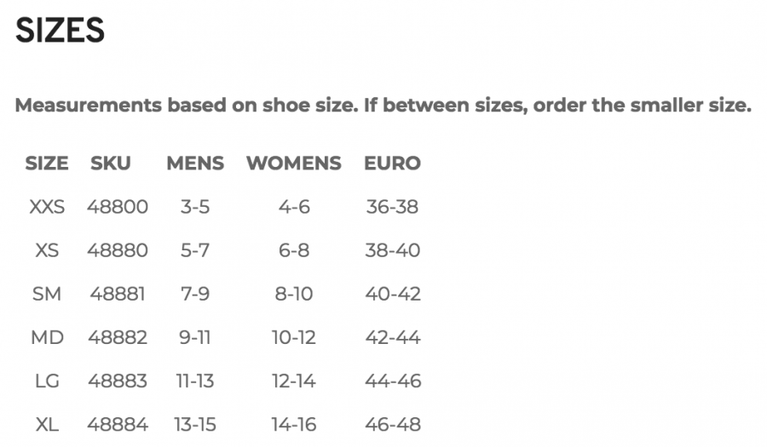Image resolution: width=767 pixels, height=447 pixels.
Task: Click SKU number 48800
Action: 118,208
